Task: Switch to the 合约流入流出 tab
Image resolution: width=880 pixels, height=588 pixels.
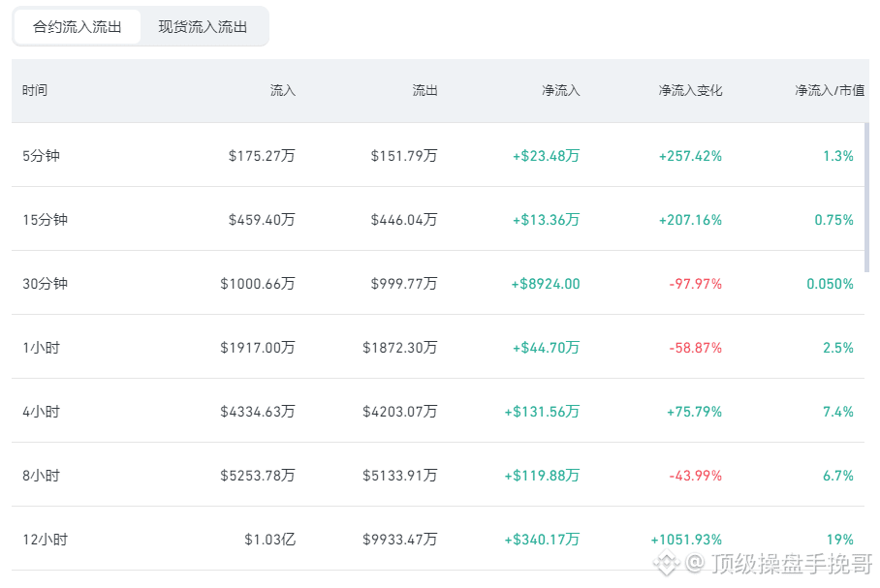Action: pyautogui.click(x=78, y=27)
